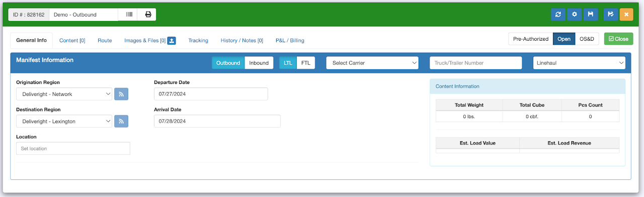Click the Manifest Information heading
The image size is (644, 197).
[x=45, y=60]
